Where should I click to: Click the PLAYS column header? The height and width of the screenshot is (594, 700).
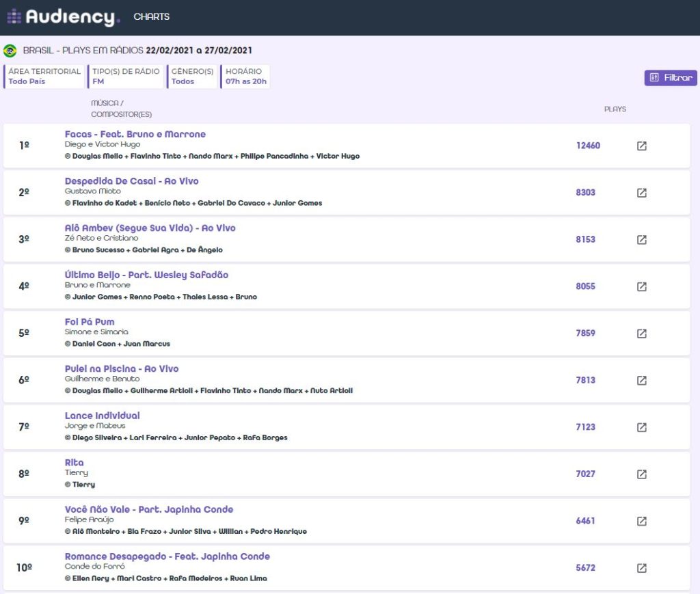pos(615,109)
